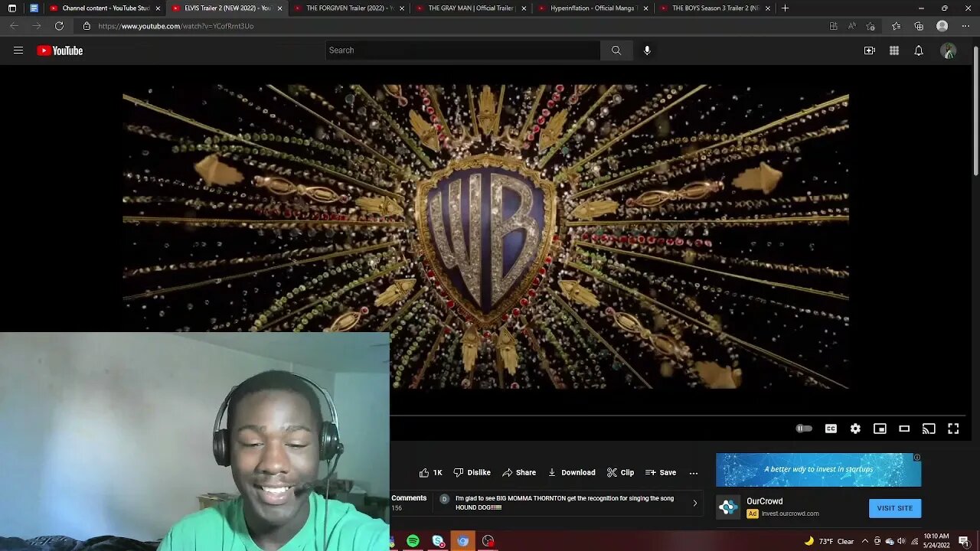
Task: Open the YouTube apps grid icon
Action: [894, 51]
